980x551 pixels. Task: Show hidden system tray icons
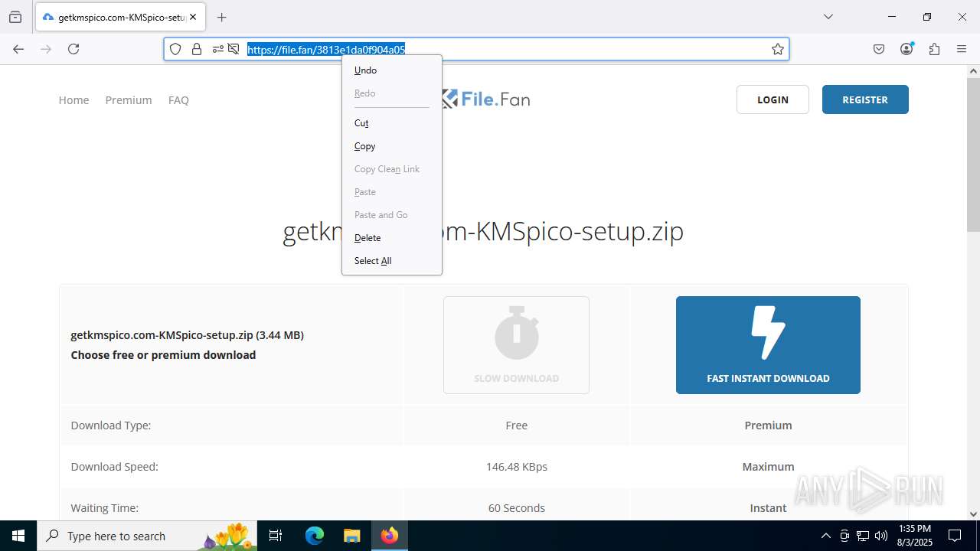(825, 536)
